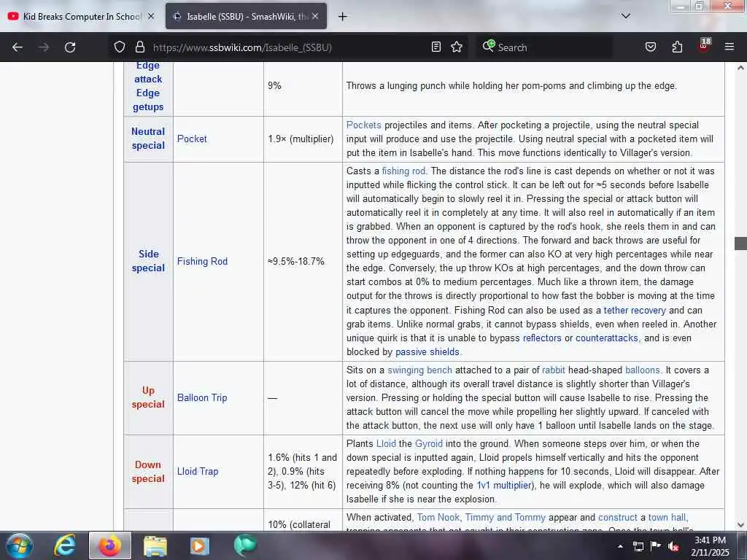747x560 pixels.
Task: Follow the Tom Nook link
Action: coord(438,517)
